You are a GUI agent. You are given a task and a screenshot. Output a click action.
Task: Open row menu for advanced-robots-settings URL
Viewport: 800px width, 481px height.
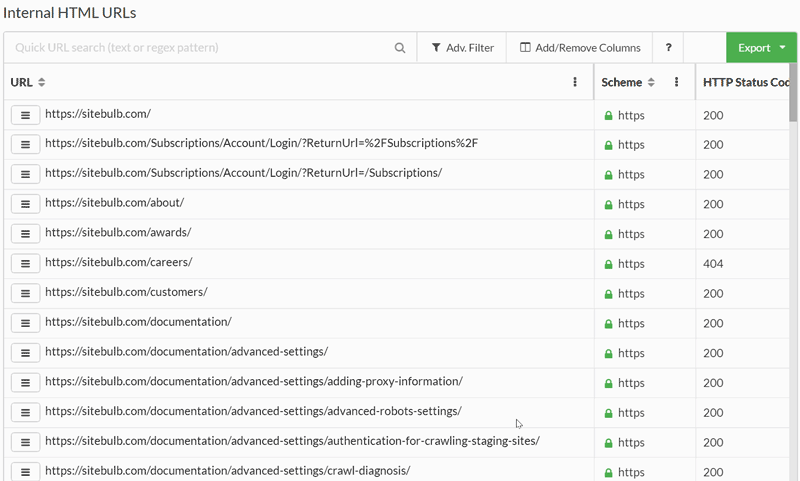point(26,413)
